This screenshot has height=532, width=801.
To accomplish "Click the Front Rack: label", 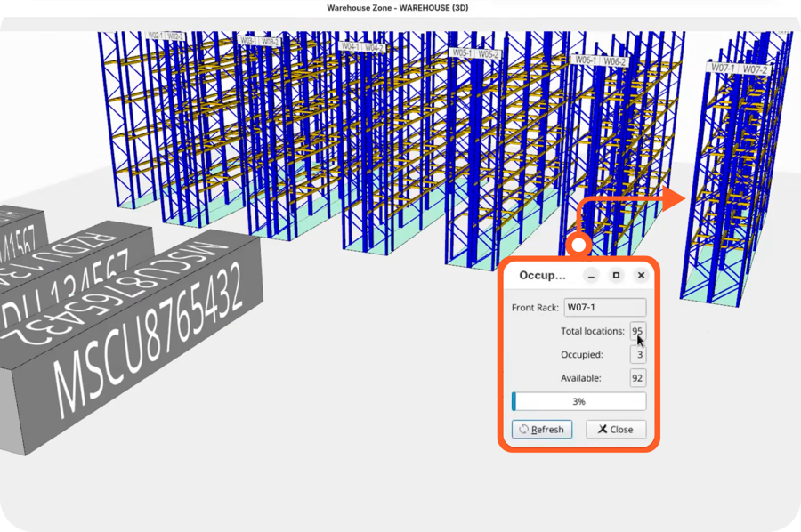I will pos(535,307).
